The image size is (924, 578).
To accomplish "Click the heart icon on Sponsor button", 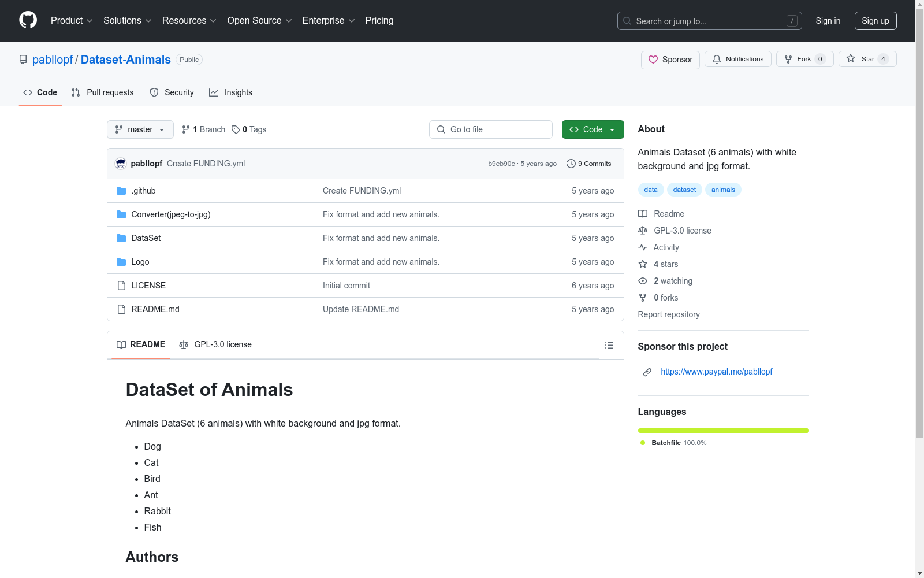I will pos(653,60).
